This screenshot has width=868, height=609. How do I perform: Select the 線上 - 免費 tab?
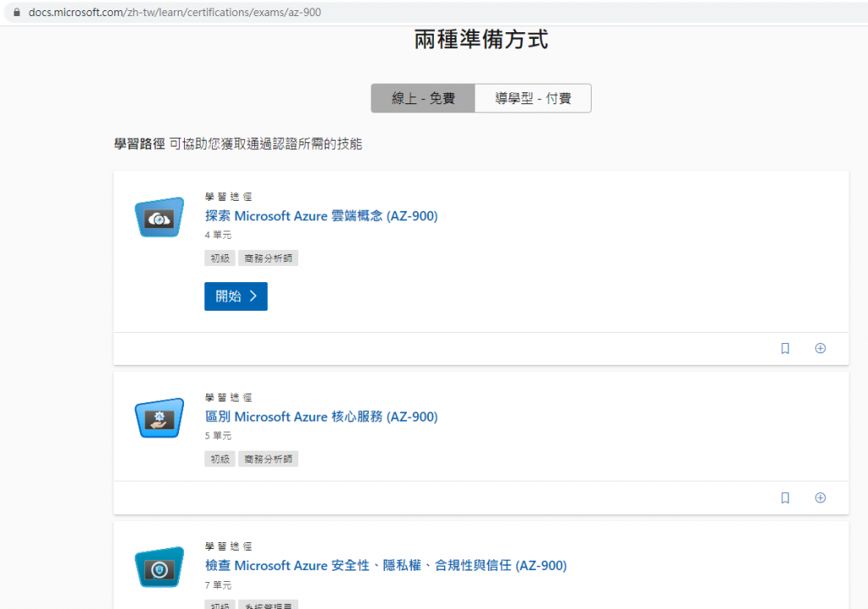point(423,98)
